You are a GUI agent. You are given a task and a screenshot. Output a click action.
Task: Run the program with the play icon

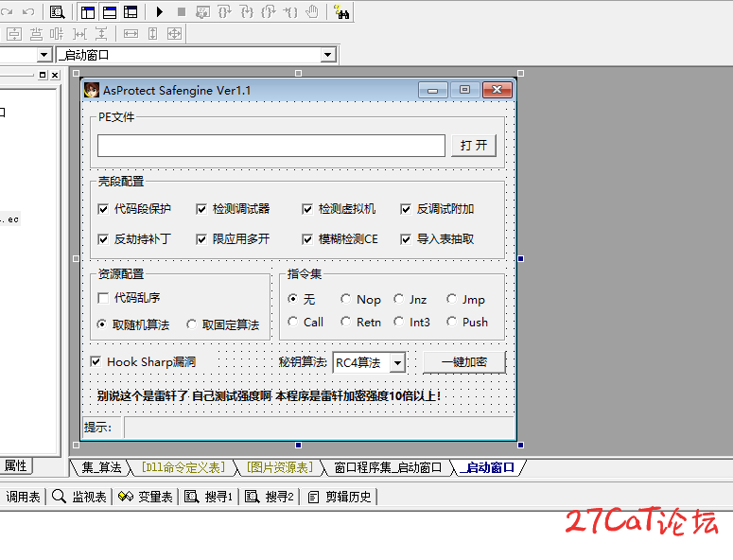click(x=160, y=11)
